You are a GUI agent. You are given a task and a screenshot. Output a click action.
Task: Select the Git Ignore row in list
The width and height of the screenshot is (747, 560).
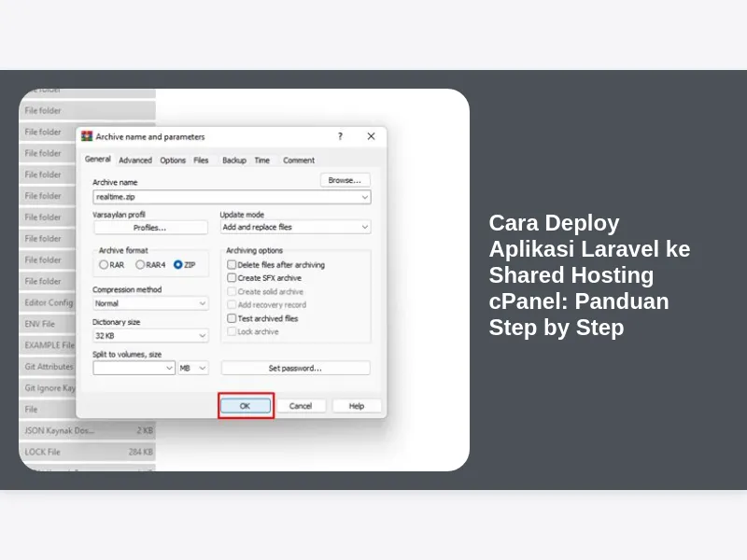pyautogui.click(x=48, y=388)
